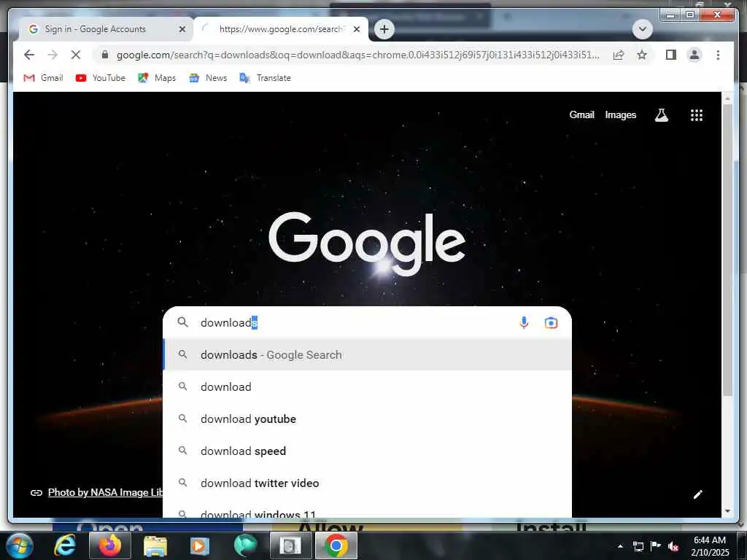Open the YouTube bookmark

(101, 77)
